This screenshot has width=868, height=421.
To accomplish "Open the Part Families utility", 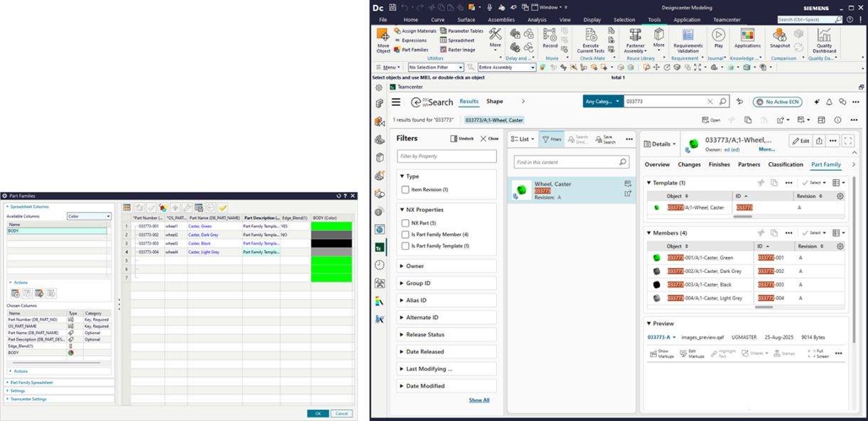I will click(410, 50).
